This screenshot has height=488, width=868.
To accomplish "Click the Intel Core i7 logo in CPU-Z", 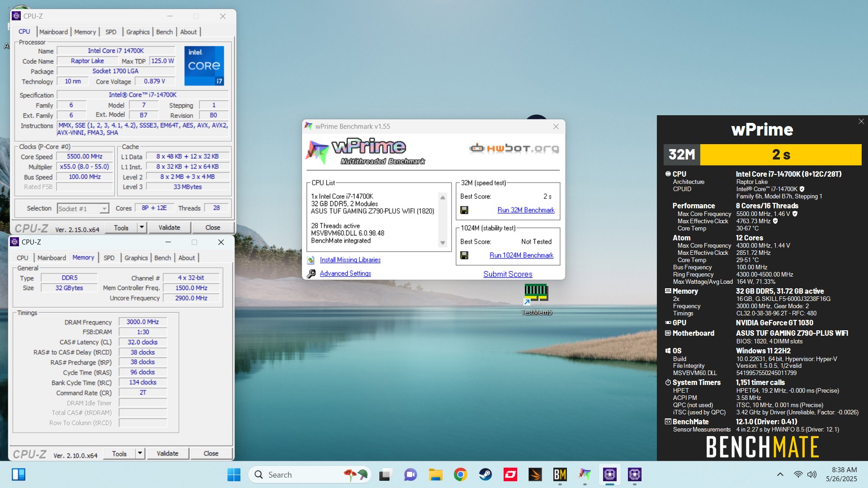I will pyautogui.click(x=204, y=66).
